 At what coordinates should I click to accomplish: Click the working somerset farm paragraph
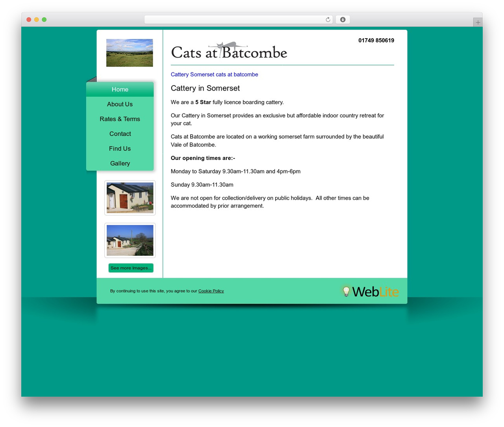277,141
